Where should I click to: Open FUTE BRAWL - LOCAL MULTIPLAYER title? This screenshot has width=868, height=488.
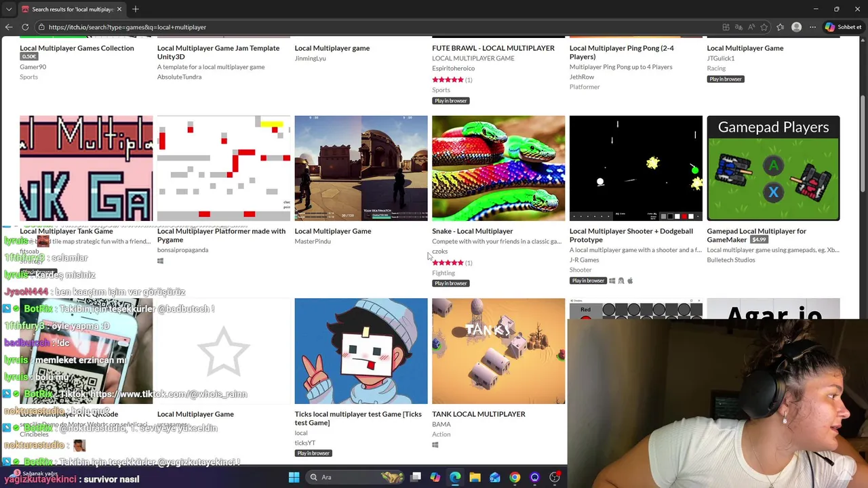(x=493, y=48)
